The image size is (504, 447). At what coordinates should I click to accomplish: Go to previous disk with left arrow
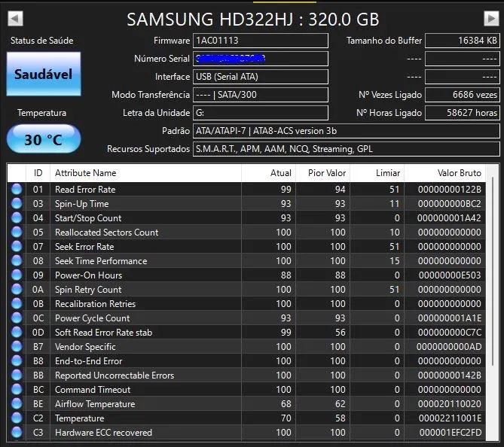click(x=15, y=18)
